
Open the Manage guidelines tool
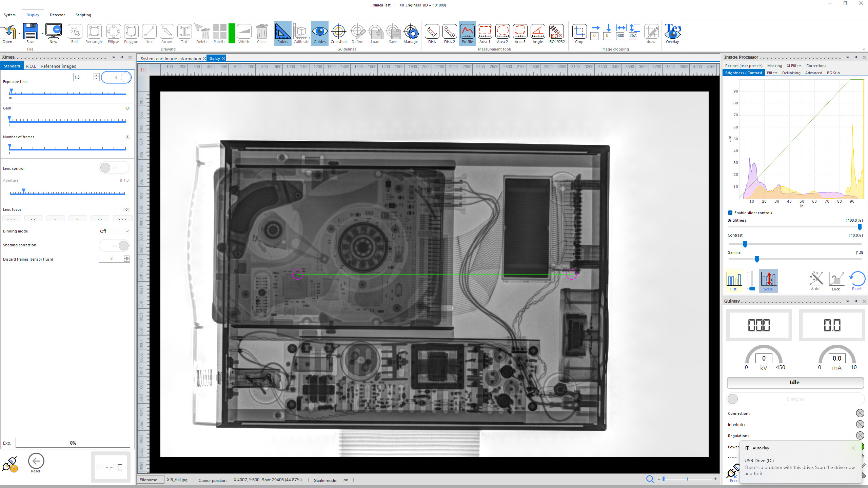tap(410, 33)
